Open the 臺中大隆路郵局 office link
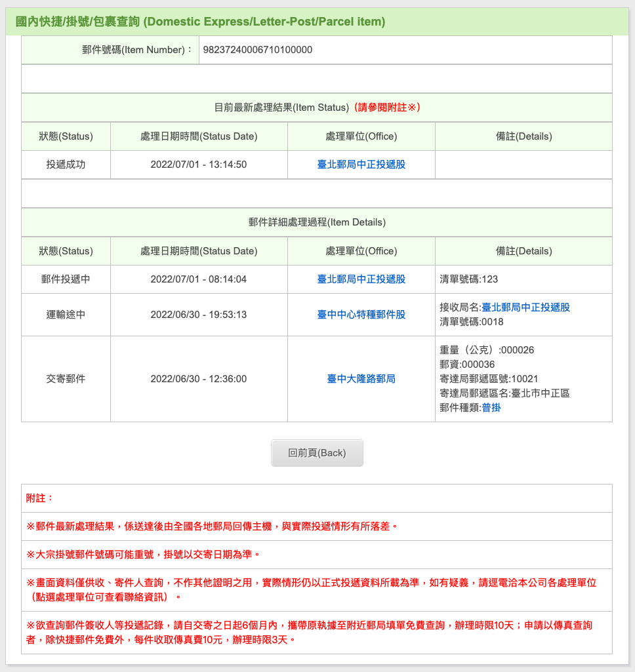635x672 pixels. [361, 379]
